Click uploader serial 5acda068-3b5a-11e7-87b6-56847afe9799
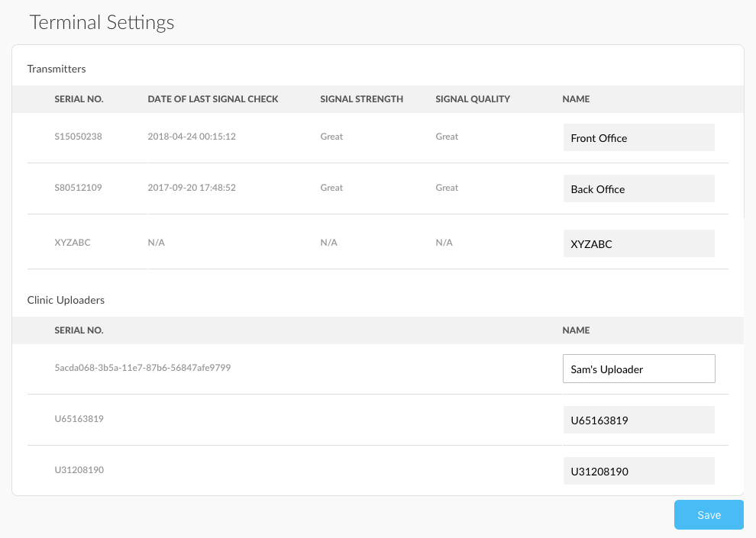756x538 pixels. (143, 368)
